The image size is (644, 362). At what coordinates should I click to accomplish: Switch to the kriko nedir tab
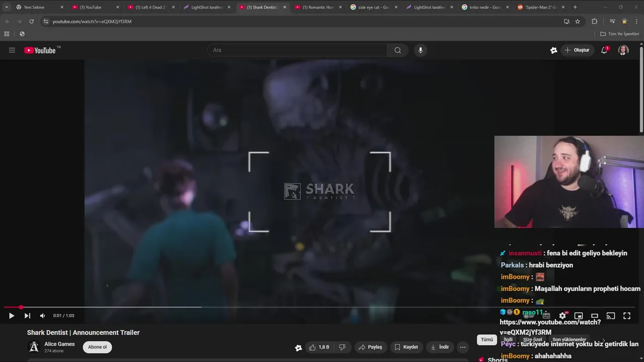485,7
